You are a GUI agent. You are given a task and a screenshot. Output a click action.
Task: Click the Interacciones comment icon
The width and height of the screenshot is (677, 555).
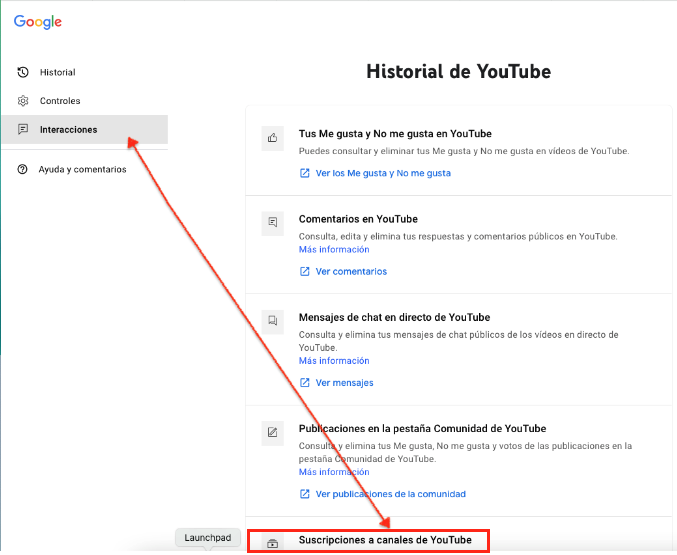23,129
